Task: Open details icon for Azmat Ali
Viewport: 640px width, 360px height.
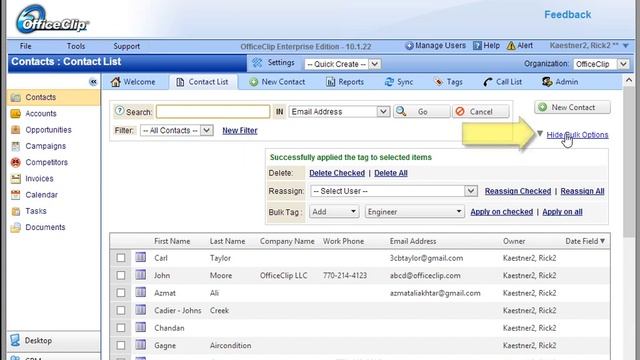Action: point(141,292)
